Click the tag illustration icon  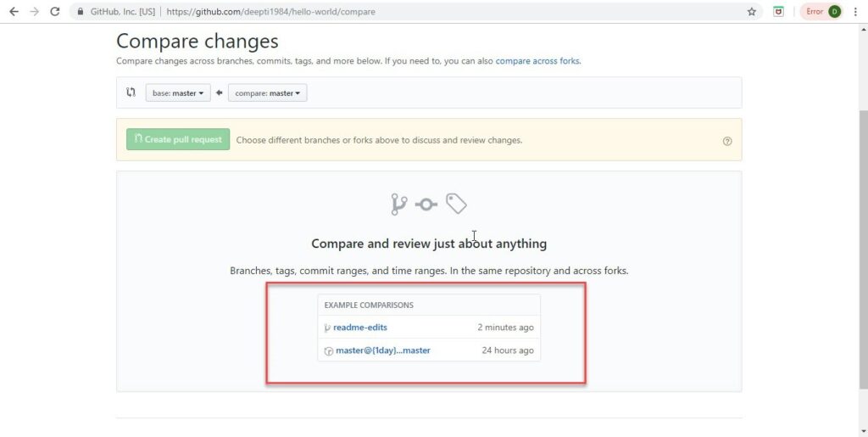[456, 204]
